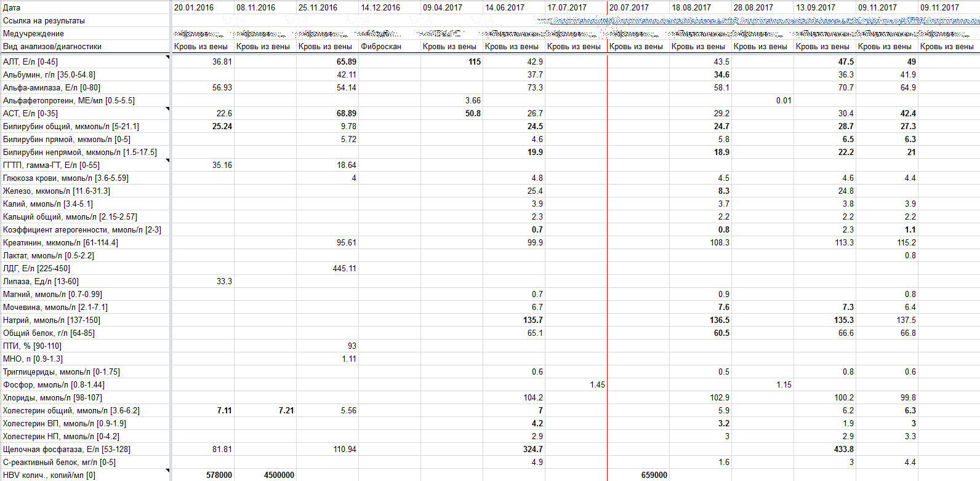Click the Медучреждение row label
The height and width of the screenshot is (481, 980).
click(85, 34)
